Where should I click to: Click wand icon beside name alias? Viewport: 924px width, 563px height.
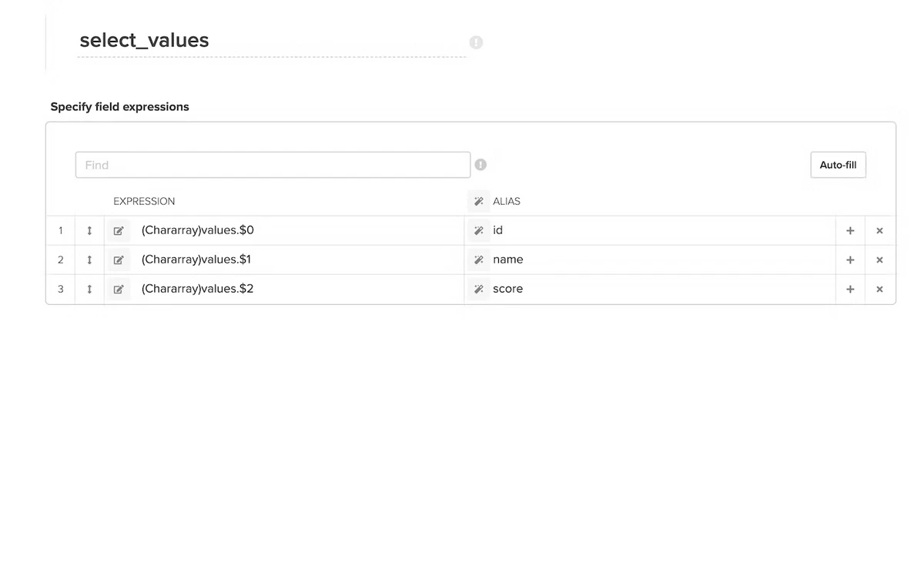tap(478, 260)
